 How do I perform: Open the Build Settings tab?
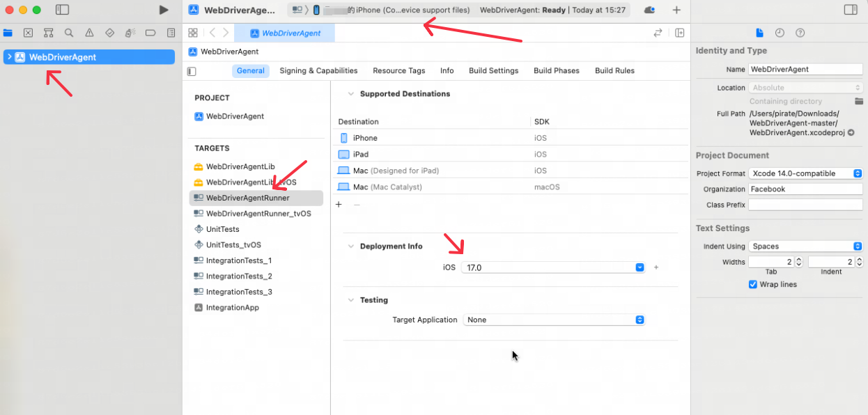tap(494, 70)
